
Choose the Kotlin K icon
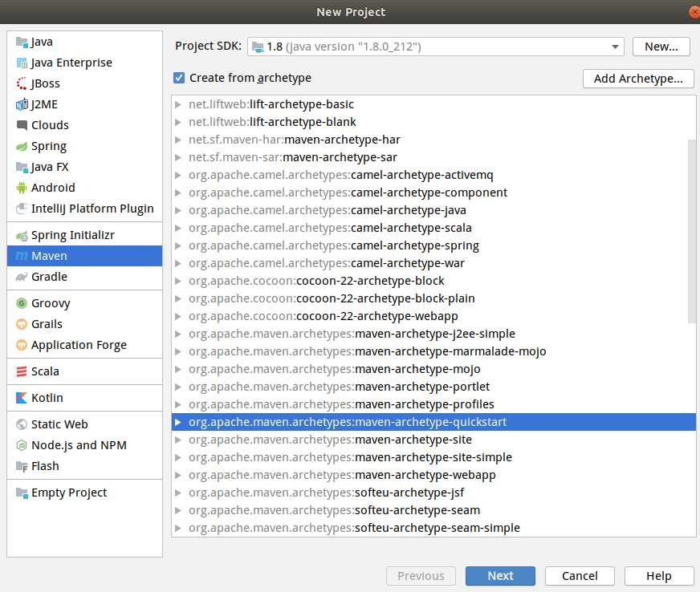click(22, 398)
